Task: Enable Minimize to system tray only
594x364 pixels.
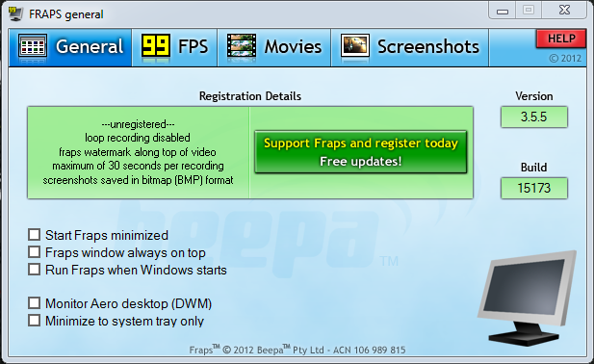Action: point(34,321)
